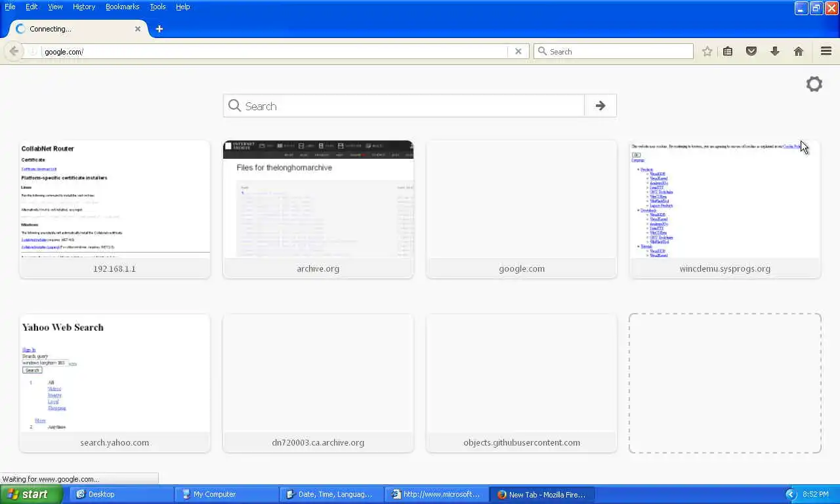
Task: Open the 192.168.1.1 tile thumbnail
Action: (115, 200)
